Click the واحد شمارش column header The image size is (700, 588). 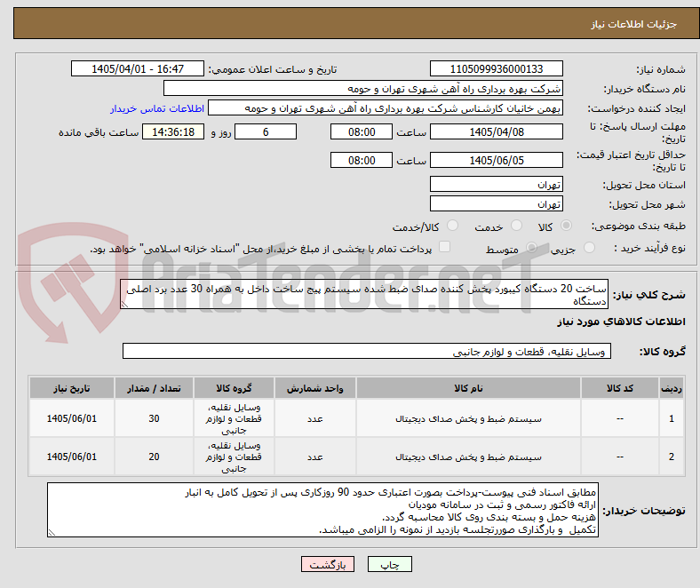pyautogui.click(x=315, y=388)
